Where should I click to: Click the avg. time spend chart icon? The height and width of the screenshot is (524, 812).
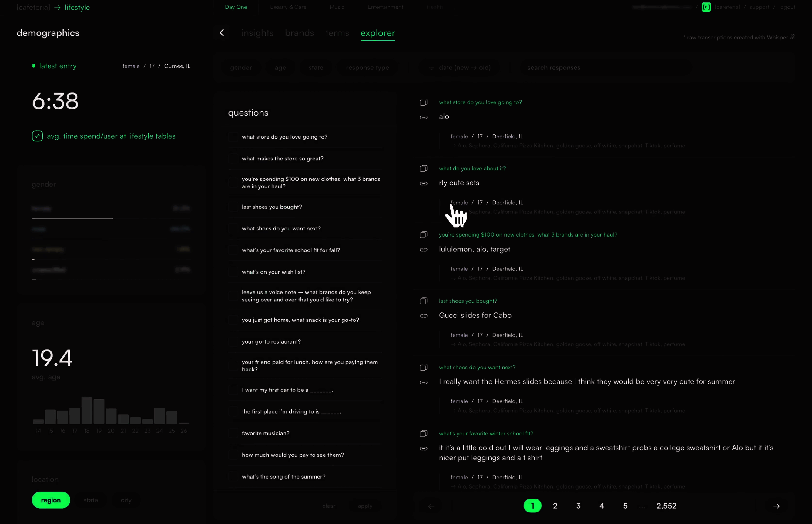[37, 136]
